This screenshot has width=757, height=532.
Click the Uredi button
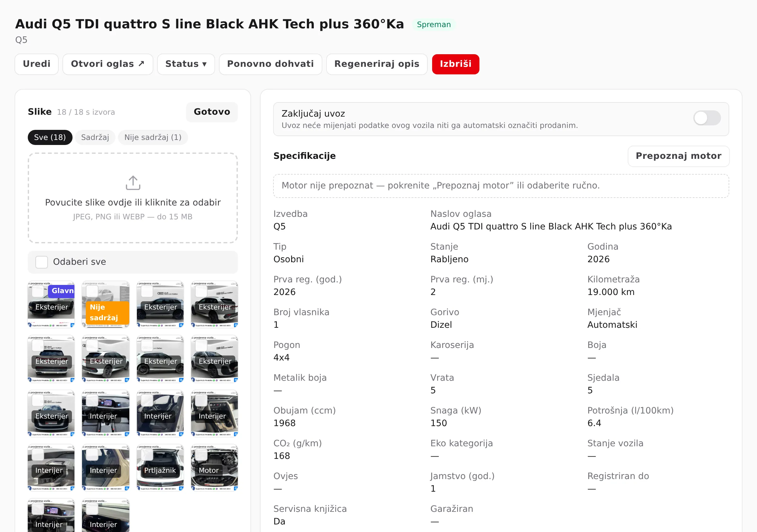37,64
